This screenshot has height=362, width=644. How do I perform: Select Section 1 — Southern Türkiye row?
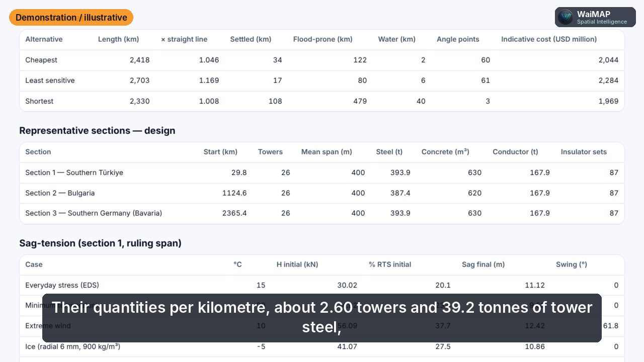322,172
